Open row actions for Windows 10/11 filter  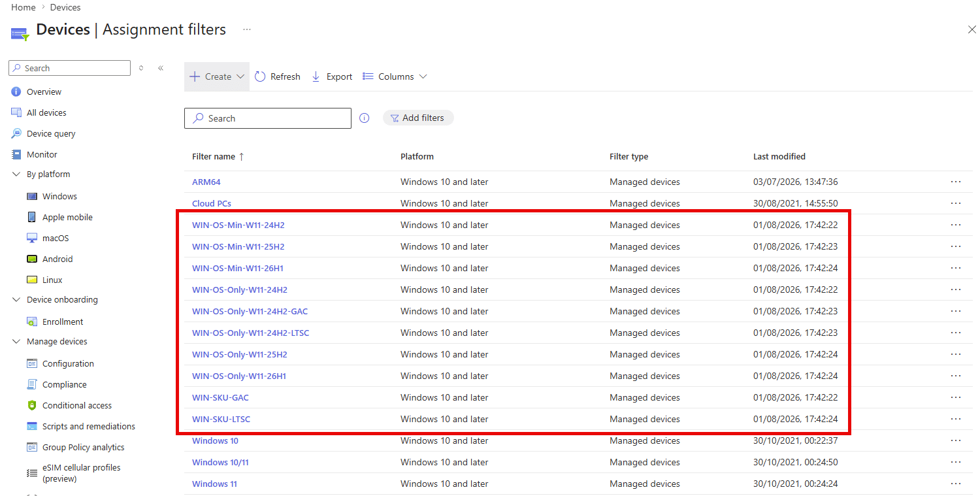click(x=956, y=462)
